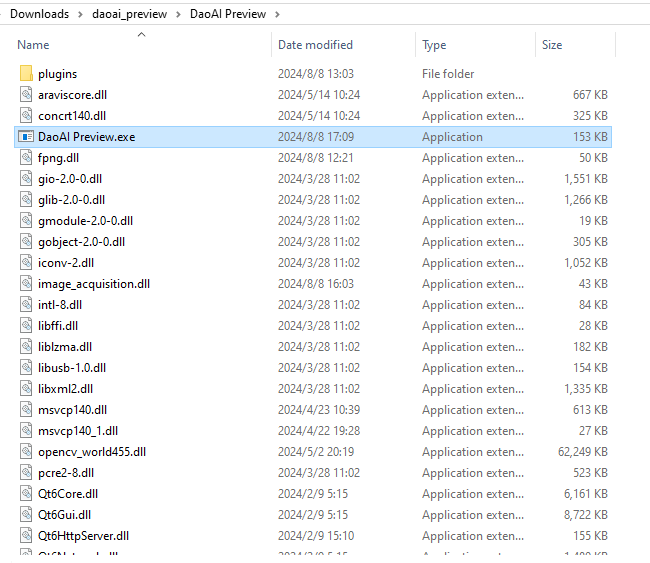The width and height of the screenshot is (650, 563).
Task: Click the 62,249 KB size value
Action: [582, 452]
